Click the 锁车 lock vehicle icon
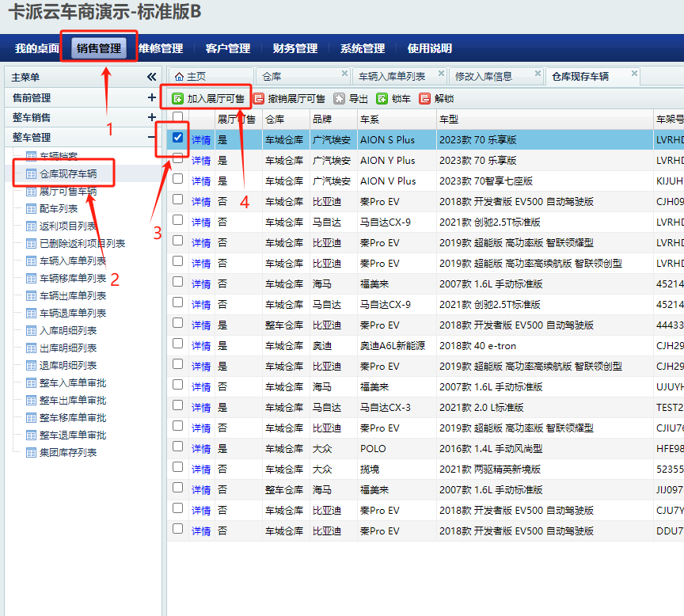 [382, 99]
